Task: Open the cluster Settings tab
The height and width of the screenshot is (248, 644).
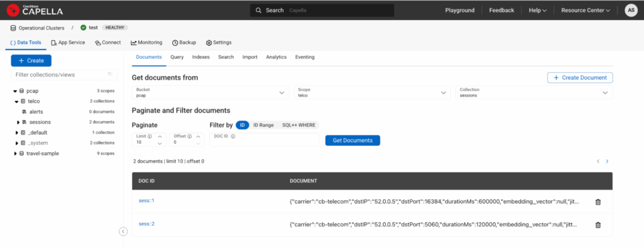Action: tap(218, 42)
